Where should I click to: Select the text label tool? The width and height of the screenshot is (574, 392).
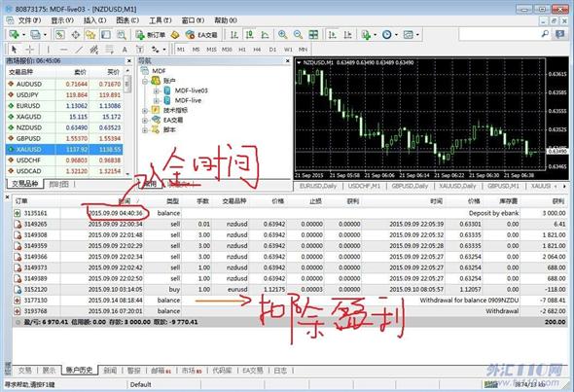pyautogui.click(x=139, y=49)
